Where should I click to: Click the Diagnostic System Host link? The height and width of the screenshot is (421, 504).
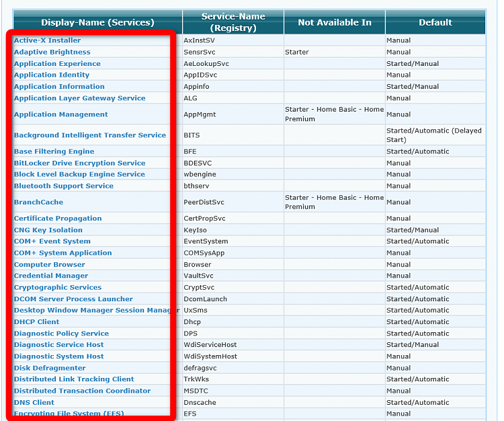(x=59, y=356)
